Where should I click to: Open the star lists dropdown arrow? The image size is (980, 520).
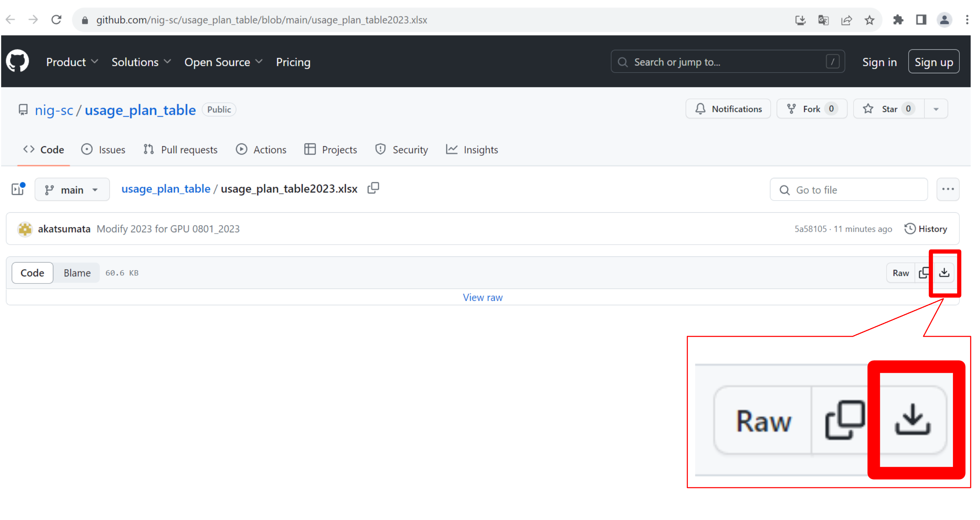[x=936, y=109]
